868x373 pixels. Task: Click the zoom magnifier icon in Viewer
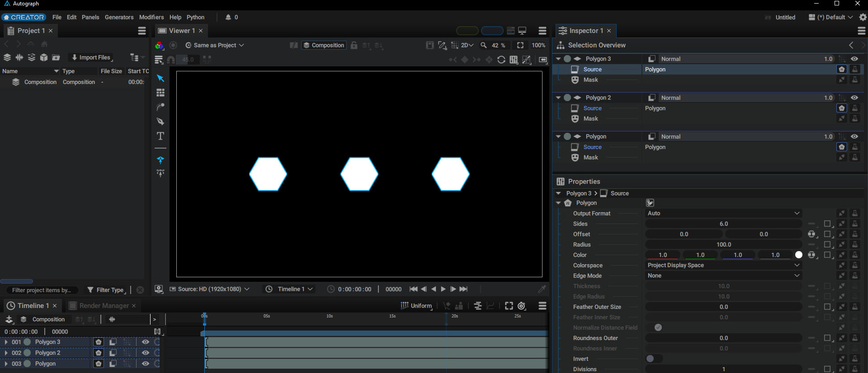[x=484, y=45]
